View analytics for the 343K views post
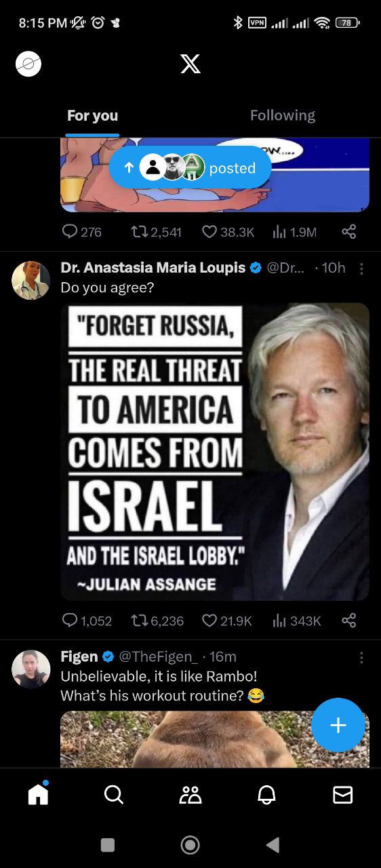The width and height of the screenshot is (381, 868). [296, 620]
